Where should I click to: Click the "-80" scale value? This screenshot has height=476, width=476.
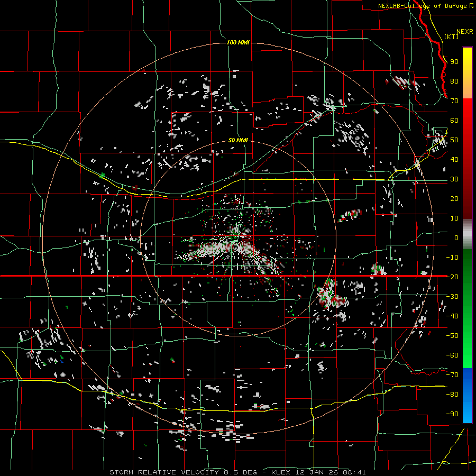(x=452, y=395)
